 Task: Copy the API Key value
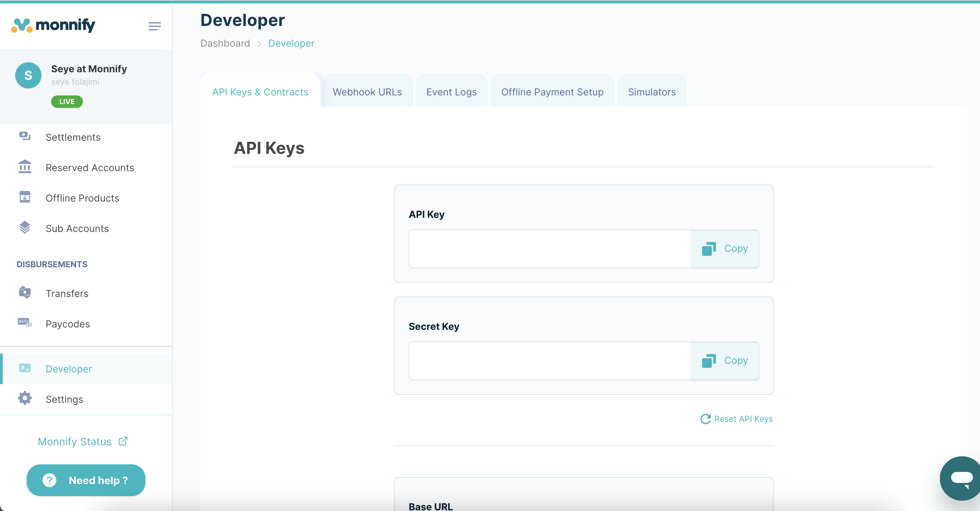(724, 249)
